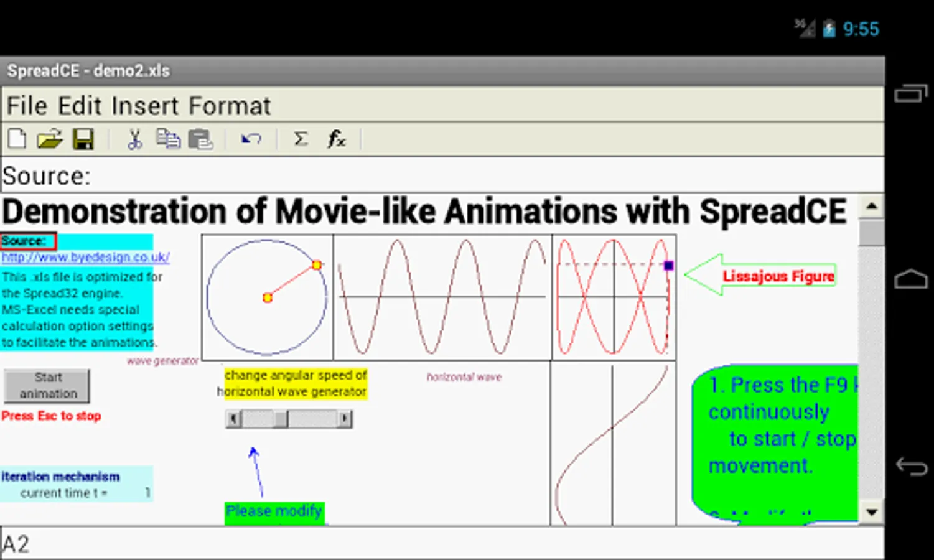
Task: Open the Edit menu
Action: click(x=80, y=106)
